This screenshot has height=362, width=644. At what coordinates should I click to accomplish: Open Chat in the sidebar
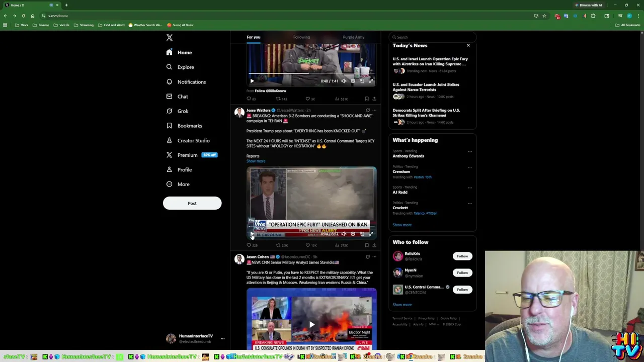pyautogui.click(x=177, y=97)
